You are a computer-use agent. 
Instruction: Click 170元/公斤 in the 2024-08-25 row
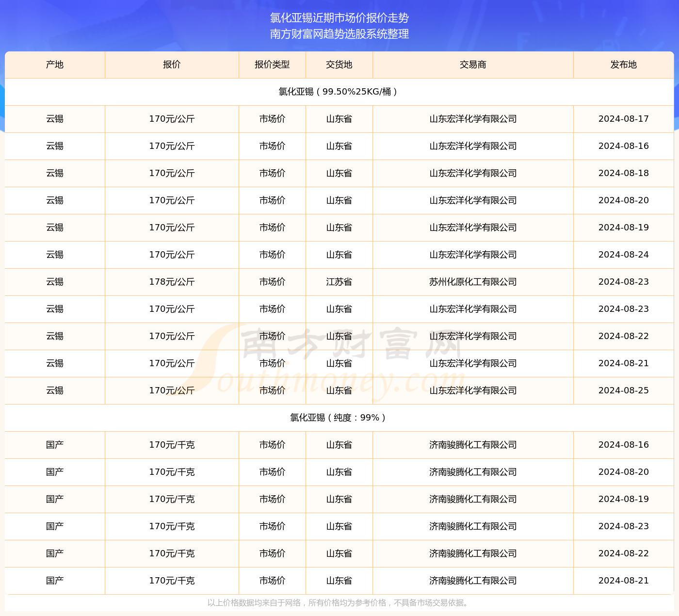click(x=172, y=390)
